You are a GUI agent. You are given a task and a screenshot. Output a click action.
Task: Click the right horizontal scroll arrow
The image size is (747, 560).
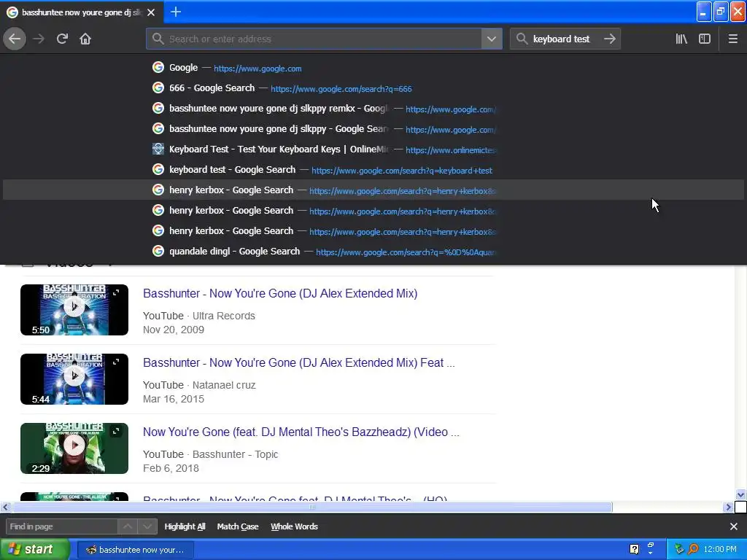728,507
